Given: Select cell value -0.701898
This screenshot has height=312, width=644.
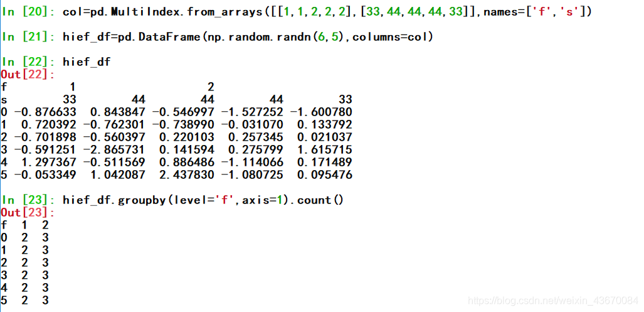Looking at the screenshot, I should pyautogui.click(x=45, y=137).
